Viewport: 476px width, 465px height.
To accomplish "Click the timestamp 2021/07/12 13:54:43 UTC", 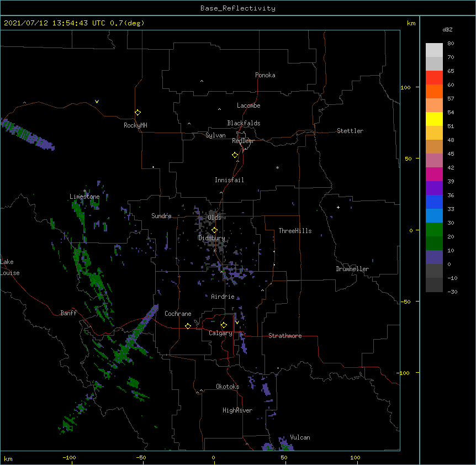I will pyautogui.click(x=55, y=23).
